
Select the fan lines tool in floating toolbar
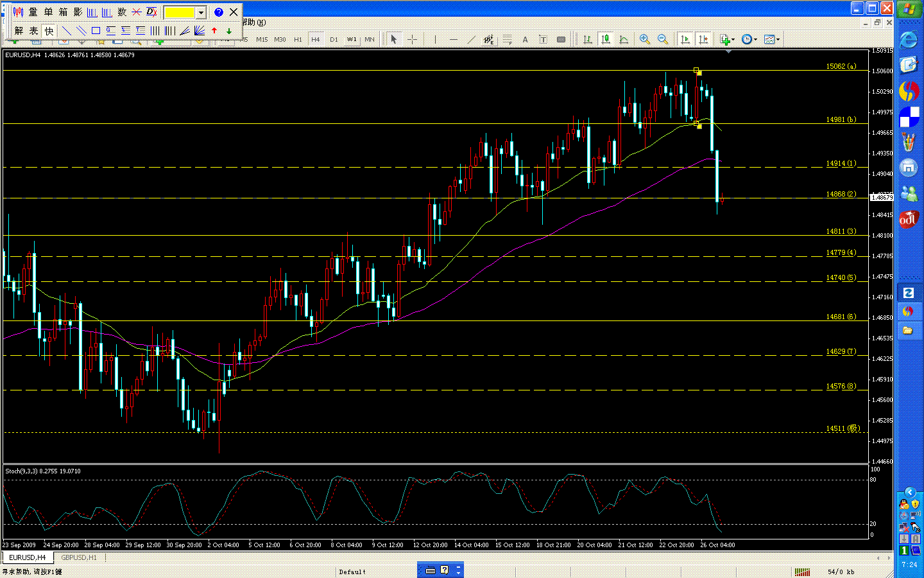pyautogui.click(x=200, y=31)
